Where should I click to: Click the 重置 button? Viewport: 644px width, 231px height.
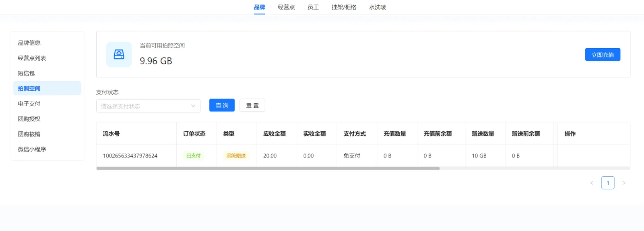click(x=252, y=105)
